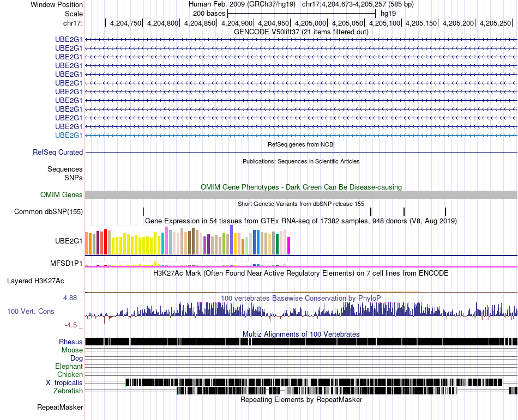Click the chr17:4,204,673-4,205,257 position text

coord(358,4)
